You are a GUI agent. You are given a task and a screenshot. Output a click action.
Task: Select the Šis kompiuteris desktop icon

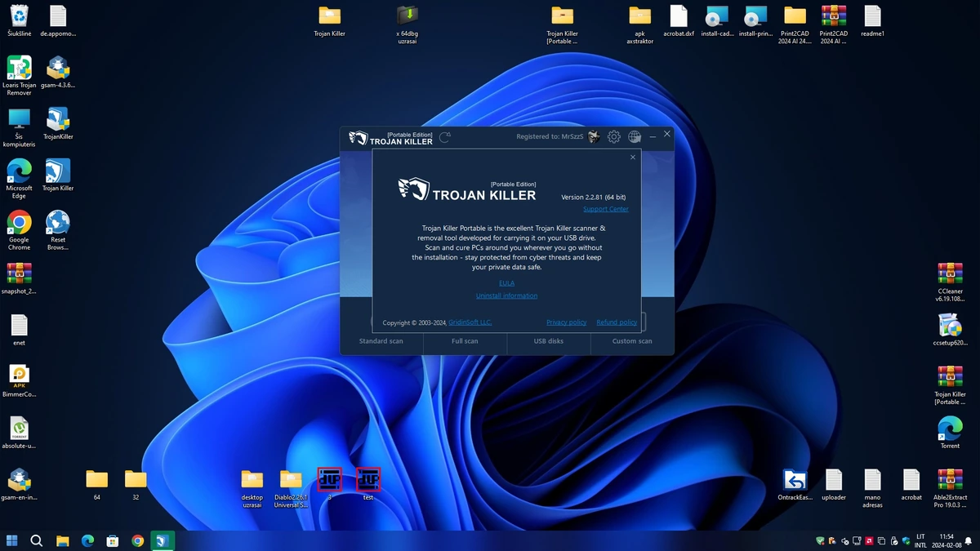coord(19,127)
